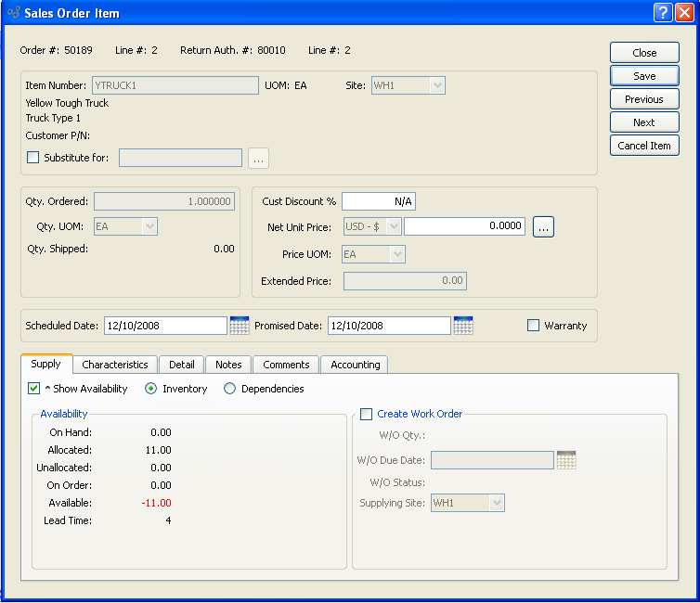This screenshot has height=603, width=700.
Task: Open the Promised Date calendar picker
Action: [462, 326]
